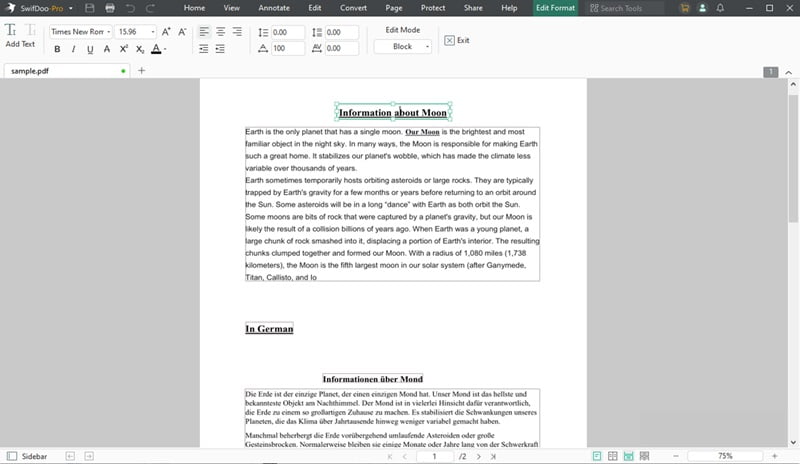Toggle underline formatting
Screen dimensions: 800x464
[89, 49]
